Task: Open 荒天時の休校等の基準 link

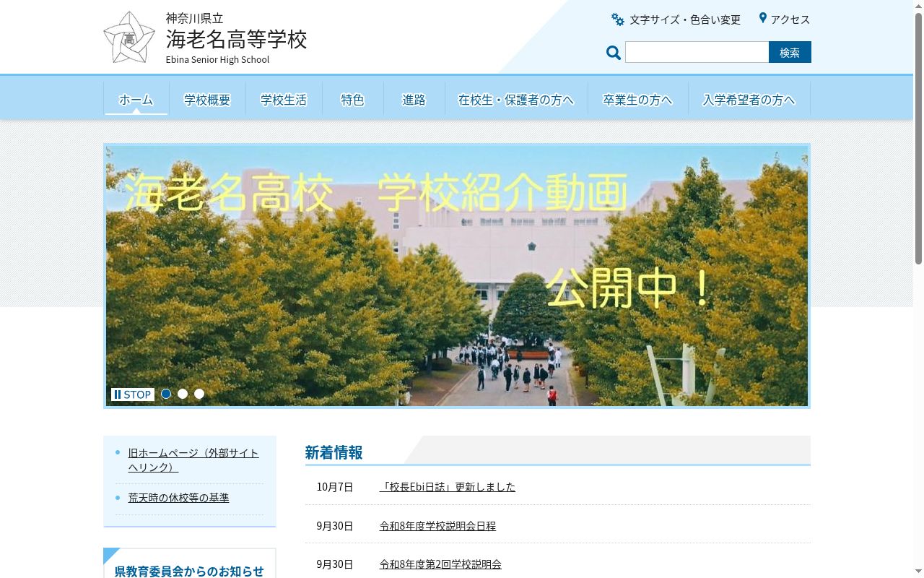Action: [178, 498]
